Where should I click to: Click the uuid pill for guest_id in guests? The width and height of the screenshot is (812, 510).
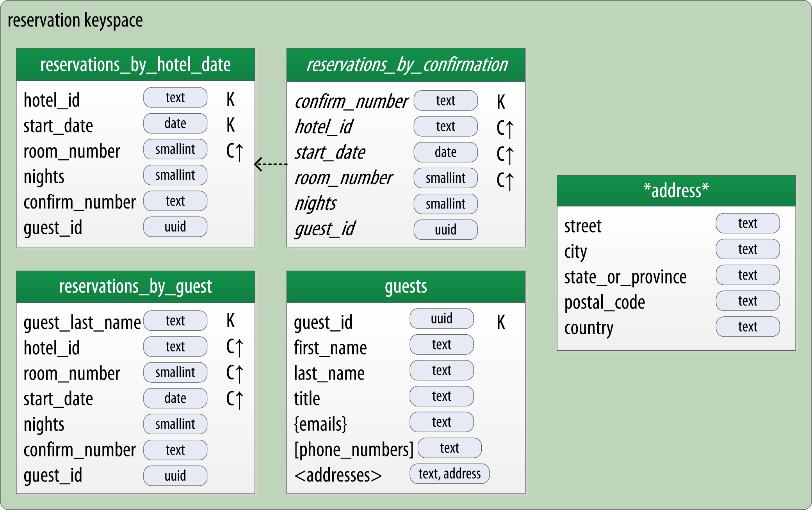click(x=442, y=319)
